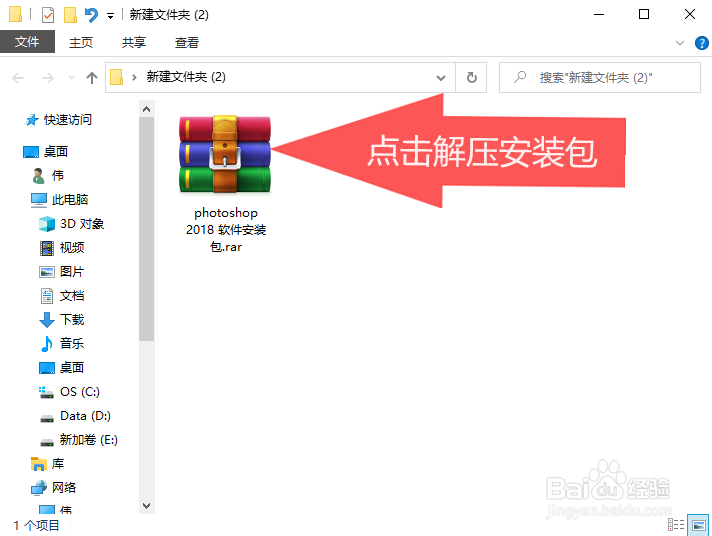
Task: Click the navigation pane scroll up arrow
Action: (146, 109)
